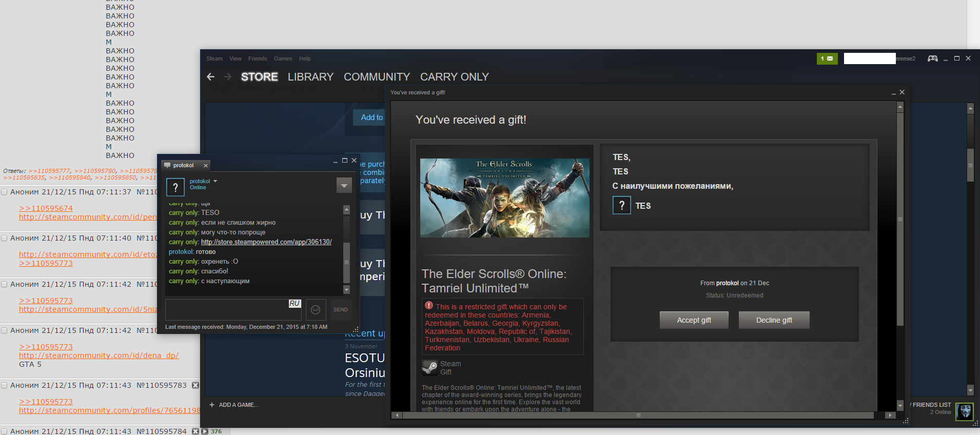Click the gift dialog vertical scrollbar thumb
Image resolution: width=980 pixels, height=435 pixels.
900,220
